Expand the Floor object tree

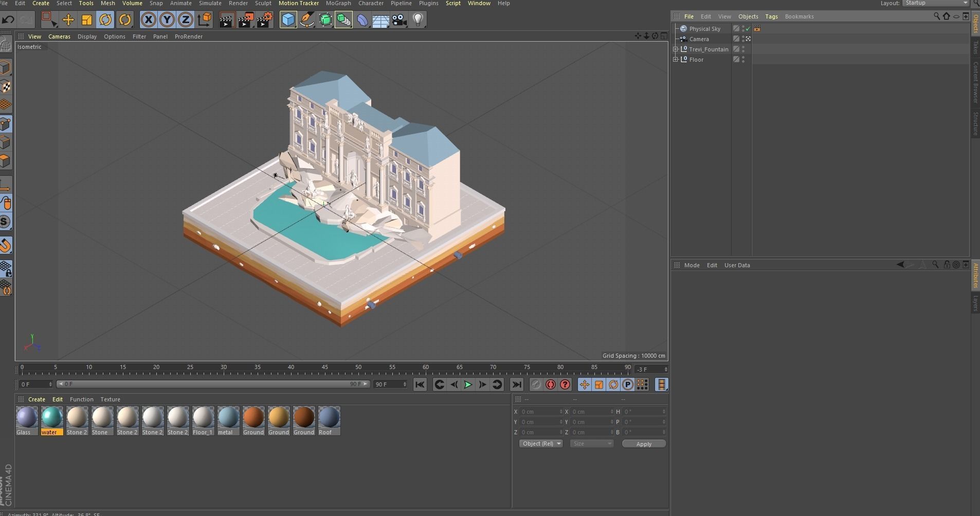click(x=676, y=60)
